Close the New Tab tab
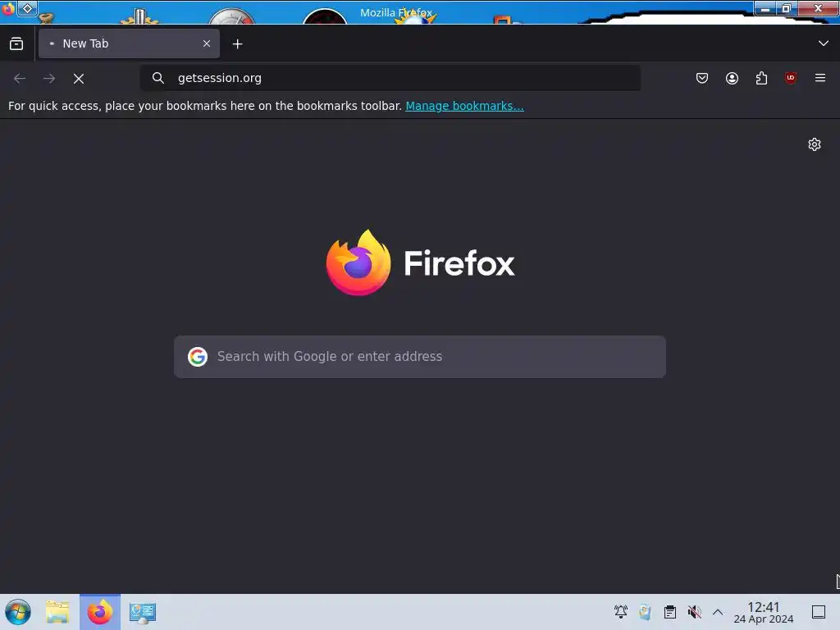This screenshot has width=840, height=630. 207,43
